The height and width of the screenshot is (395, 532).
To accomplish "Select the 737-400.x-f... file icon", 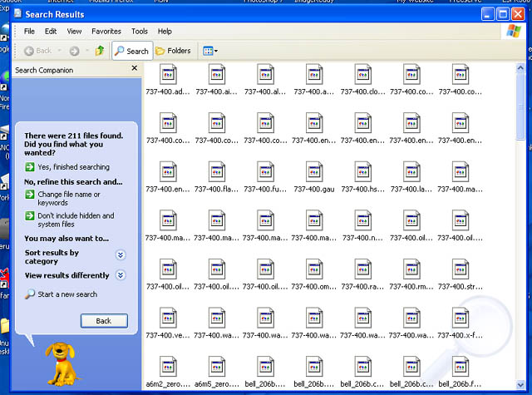I will coord(461,318).
